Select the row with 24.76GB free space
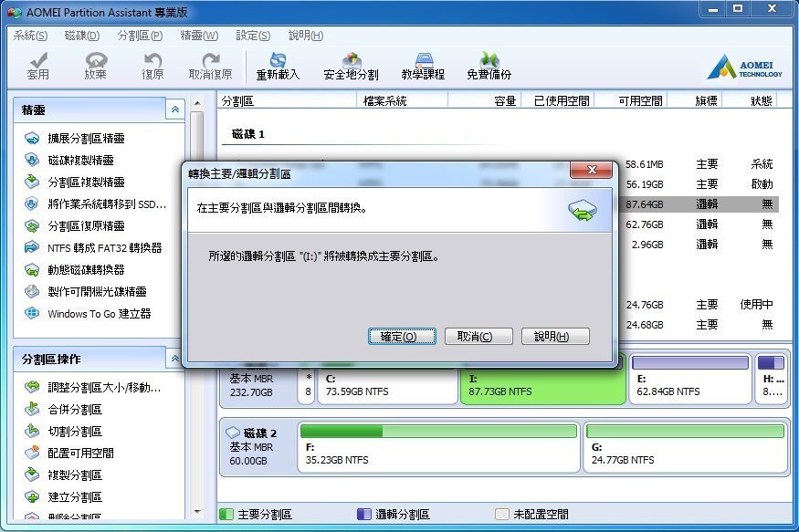The image size is (799, 532). tap(699, 305)
